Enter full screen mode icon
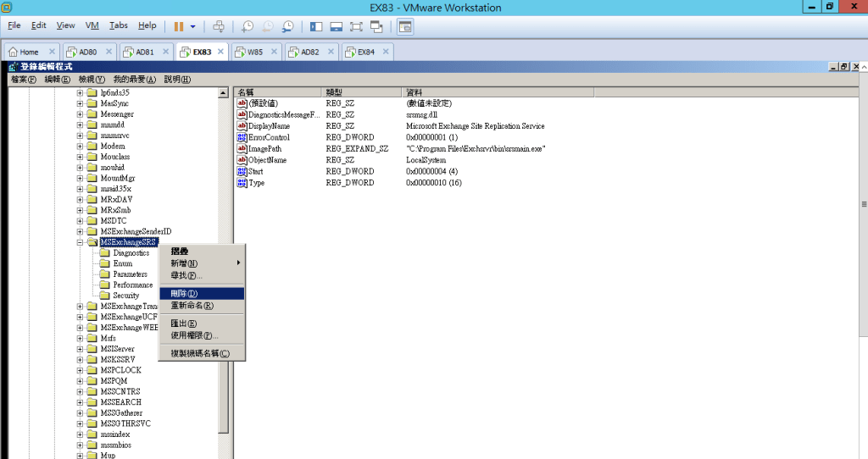 (356, 26)
